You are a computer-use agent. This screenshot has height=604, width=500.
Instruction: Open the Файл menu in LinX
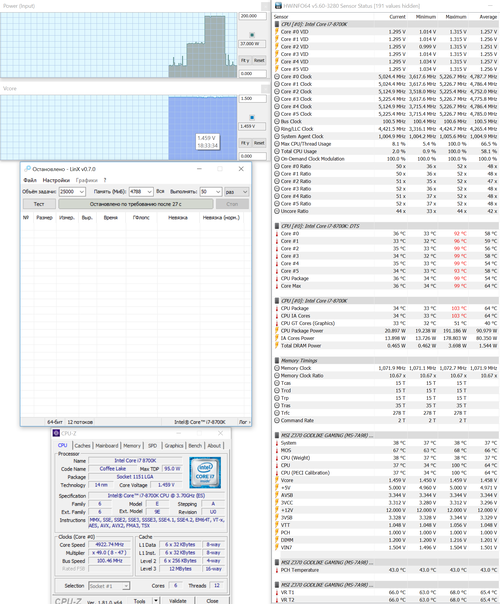30,180
